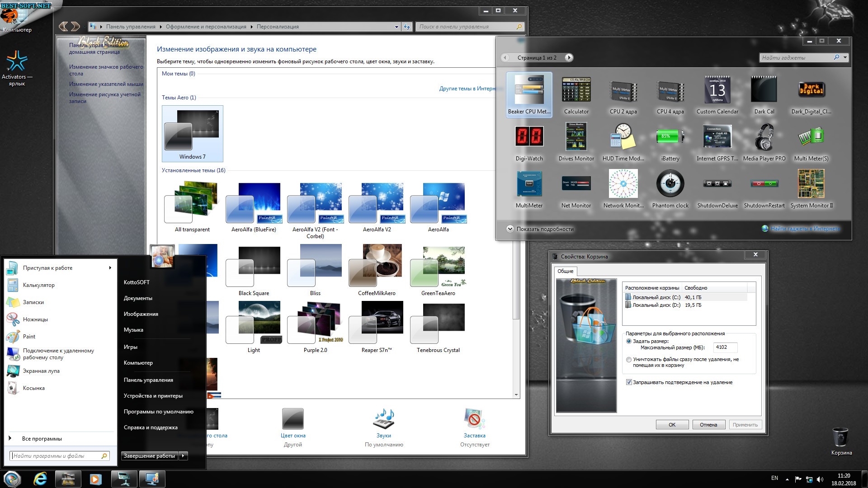The image size is (868, 488).
Task: Toggle delete confirmation checkbox
Action: pyautogui.click(x=629, y=382)
